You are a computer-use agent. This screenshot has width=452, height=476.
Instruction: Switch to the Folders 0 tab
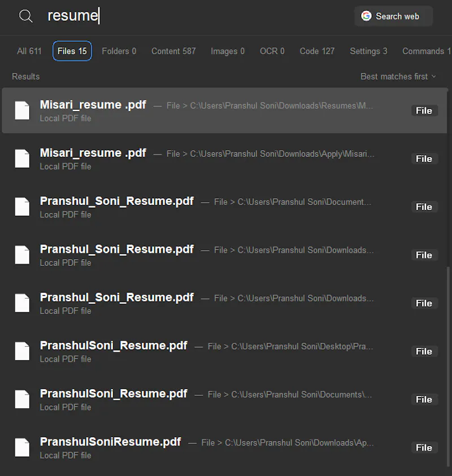click(x=119, y=51)
